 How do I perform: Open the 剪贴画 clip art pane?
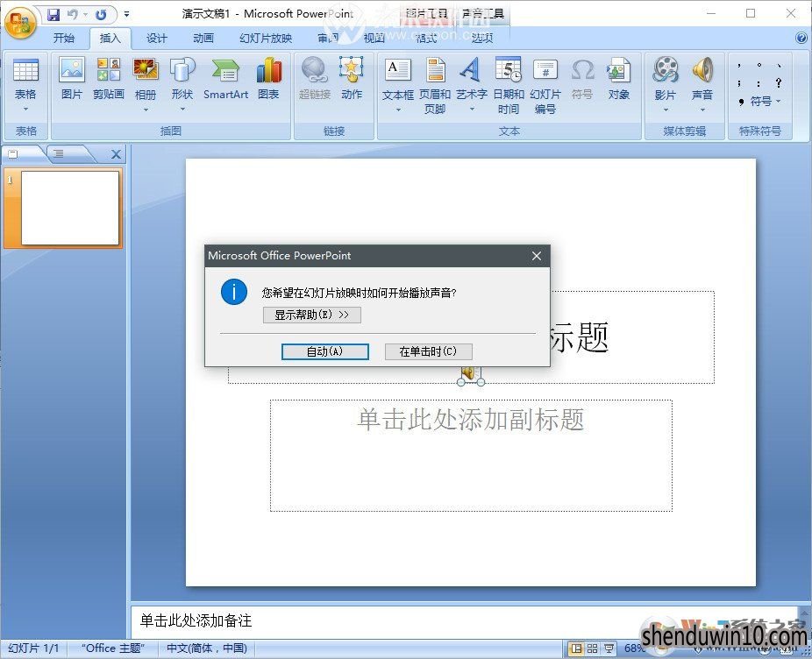point(109,78)
